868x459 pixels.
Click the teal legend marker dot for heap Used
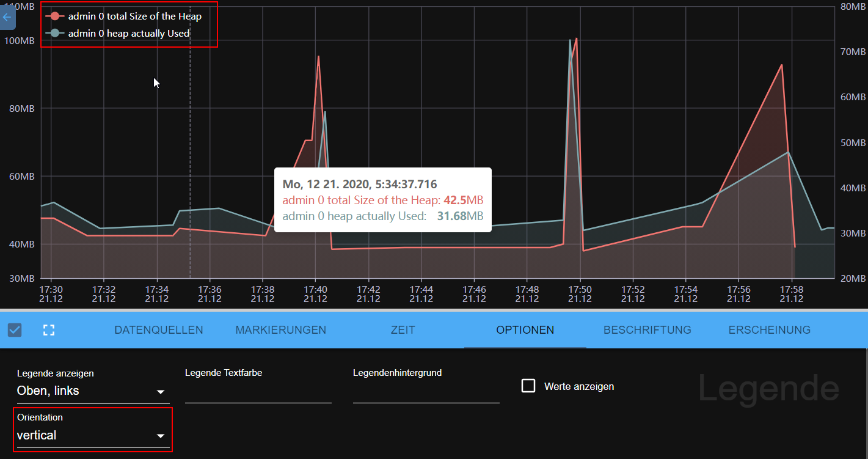click(55, 33)
